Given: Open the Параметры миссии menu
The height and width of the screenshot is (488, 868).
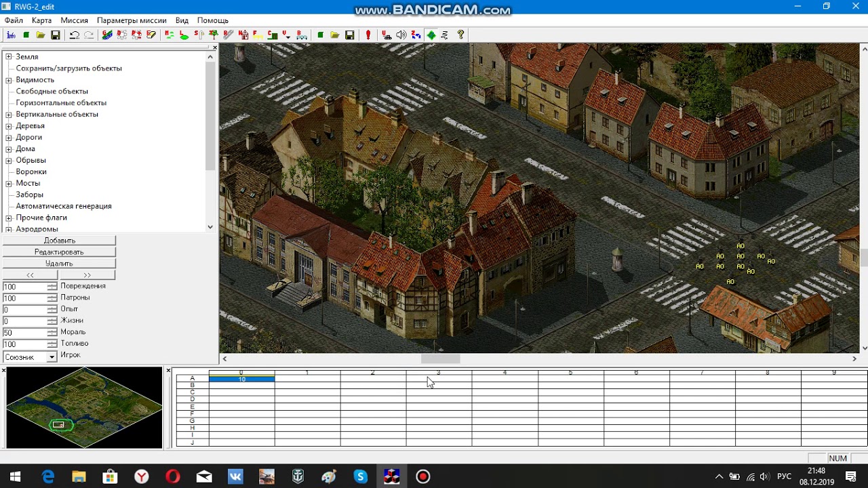Looking at the screenshot, I should (x=132, y=20).
